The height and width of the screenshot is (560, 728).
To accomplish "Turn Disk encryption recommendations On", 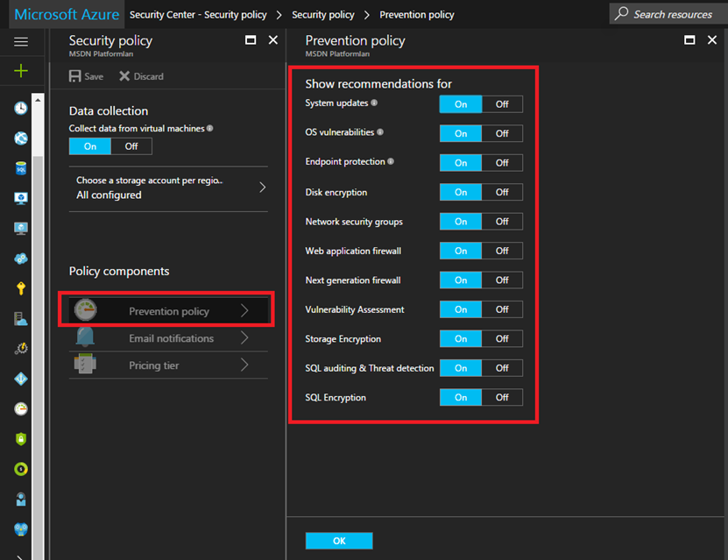I will (461, 192).
